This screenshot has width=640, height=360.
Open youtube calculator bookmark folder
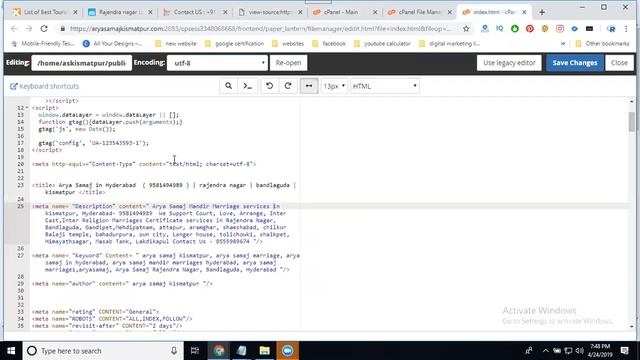pyautogui.click(x=382, y=43)
